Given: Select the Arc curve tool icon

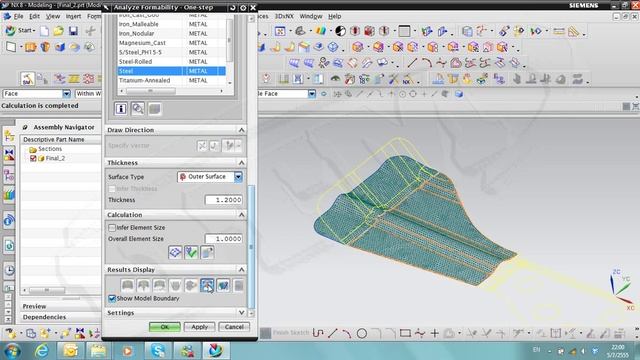Looking at the screenshot, I should (x=427, y=63).
